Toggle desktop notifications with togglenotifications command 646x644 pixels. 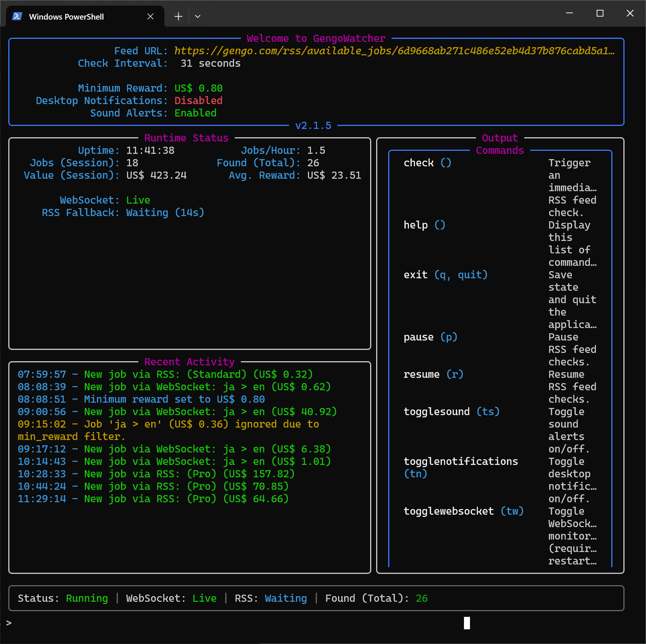click(x=461, y=461)
